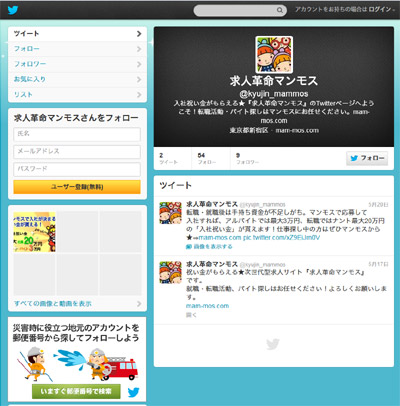The height and width of the screenshot is (406, 400).
Task: Click the メールアドレス email field
Action: (77, 152)
